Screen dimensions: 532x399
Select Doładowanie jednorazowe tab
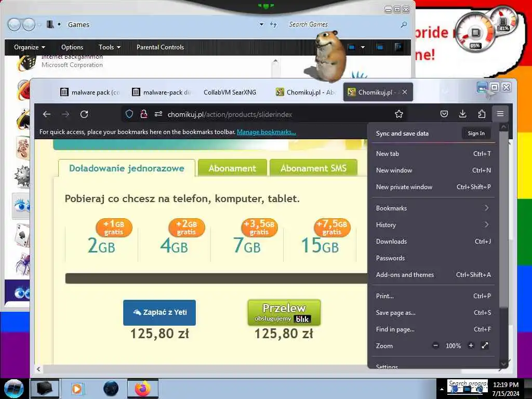(x=127, y=168)
